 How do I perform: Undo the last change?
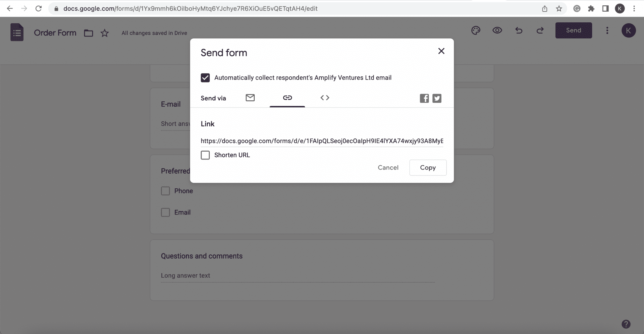click(x=519, y=31)
